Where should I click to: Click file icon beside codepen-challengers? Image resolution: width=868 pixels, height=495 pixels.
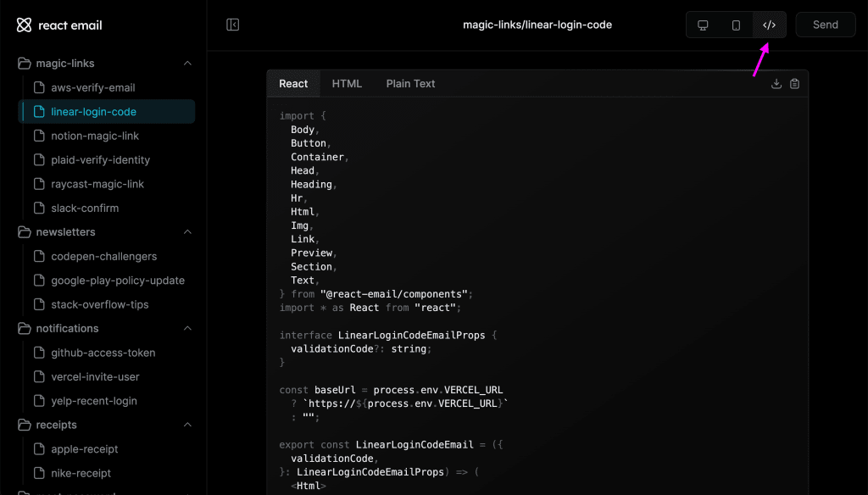(39, 256)
